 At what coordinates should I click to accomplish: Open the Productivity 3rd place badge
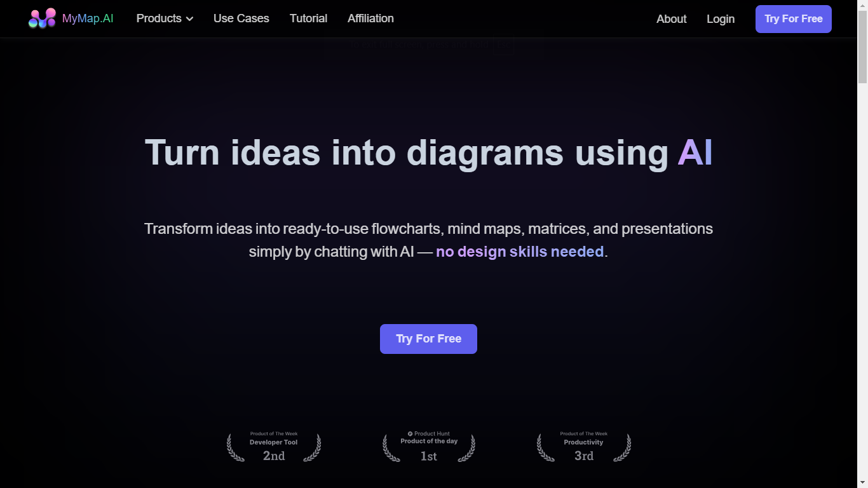coord(584,447)
